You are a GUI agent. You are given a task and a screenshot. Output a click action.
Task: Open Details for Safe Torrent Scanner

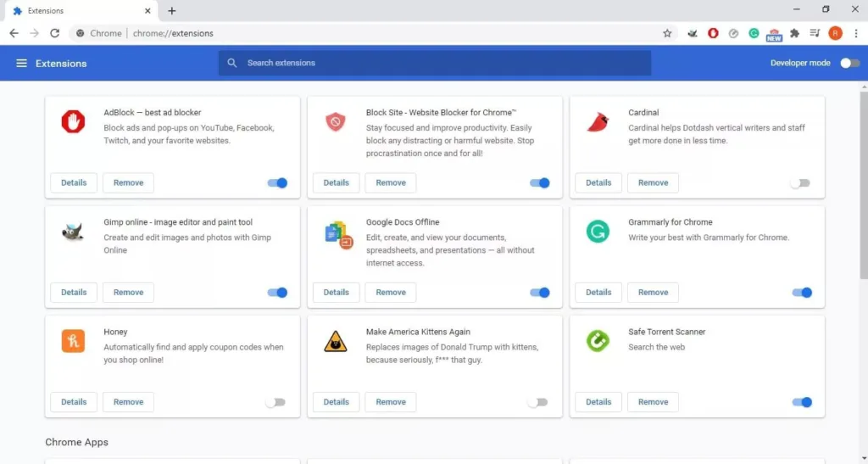598,402
